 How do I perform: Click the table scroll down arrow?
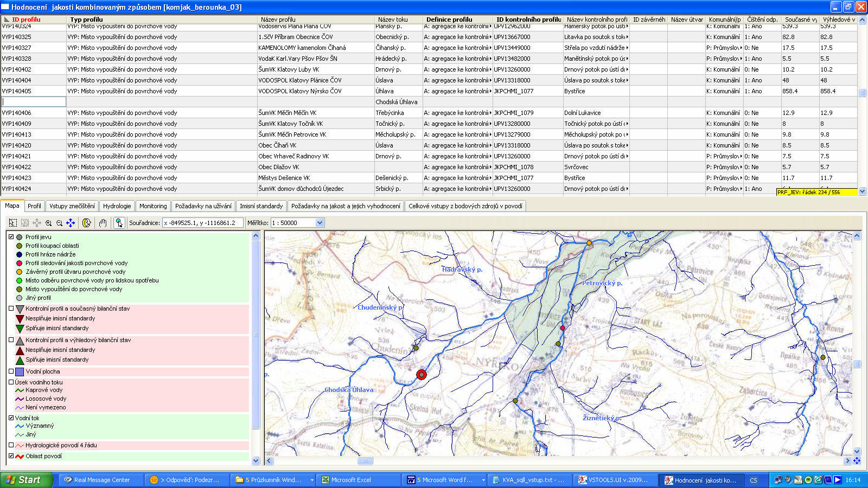(863, 191)
